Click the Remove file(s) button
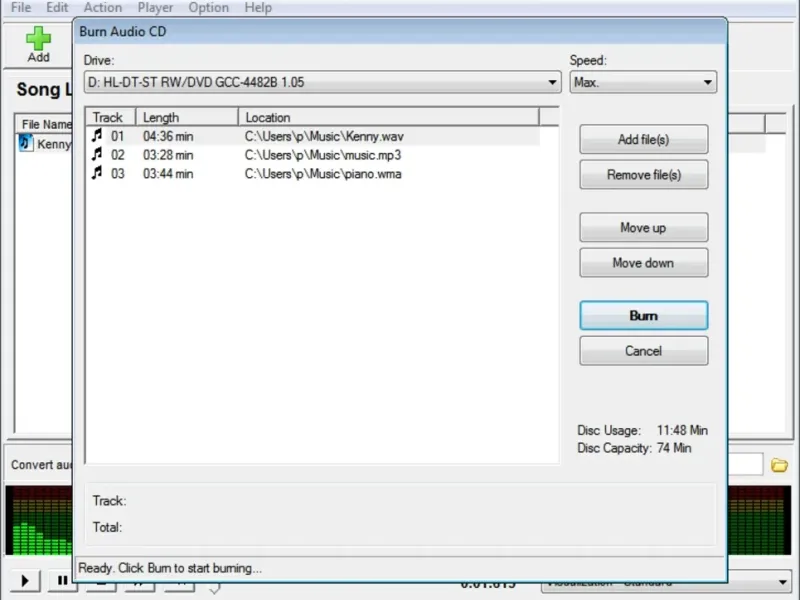The width and height of the screenshot is (800, 600). tap(643, 174)
